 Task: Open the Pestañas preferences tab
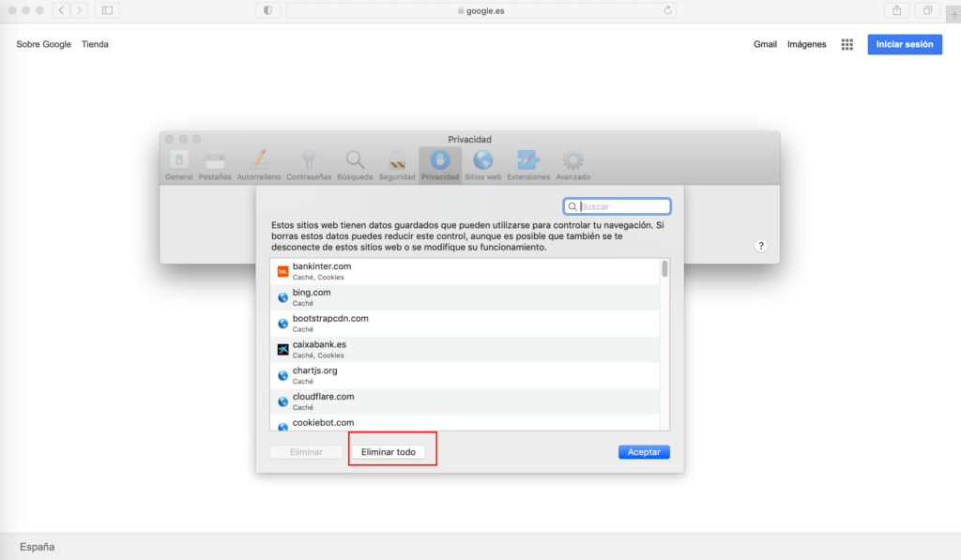215,165
